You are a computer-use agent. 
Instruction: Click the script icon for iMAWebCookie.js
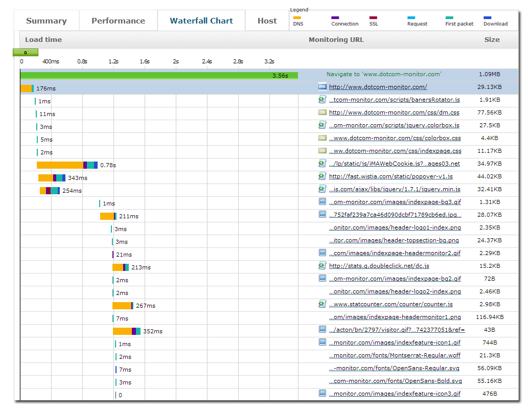(x=322, y=163)
